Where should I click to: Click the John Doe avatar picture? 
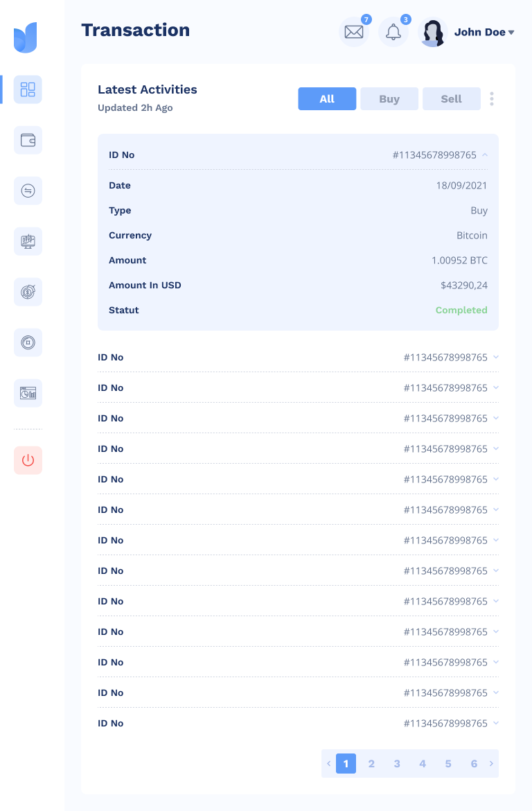pos(433,32)
